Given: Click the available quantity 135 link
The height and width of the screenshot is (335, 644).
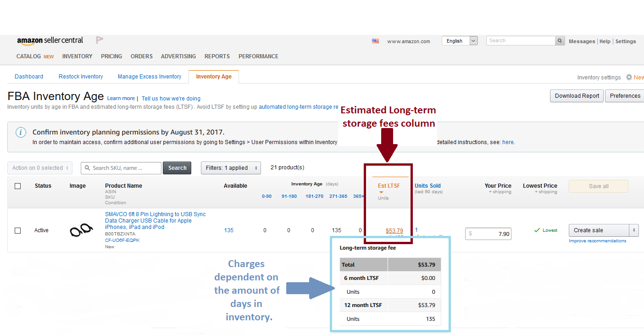Looking at the screenshot, I should (x=228, y=230).
